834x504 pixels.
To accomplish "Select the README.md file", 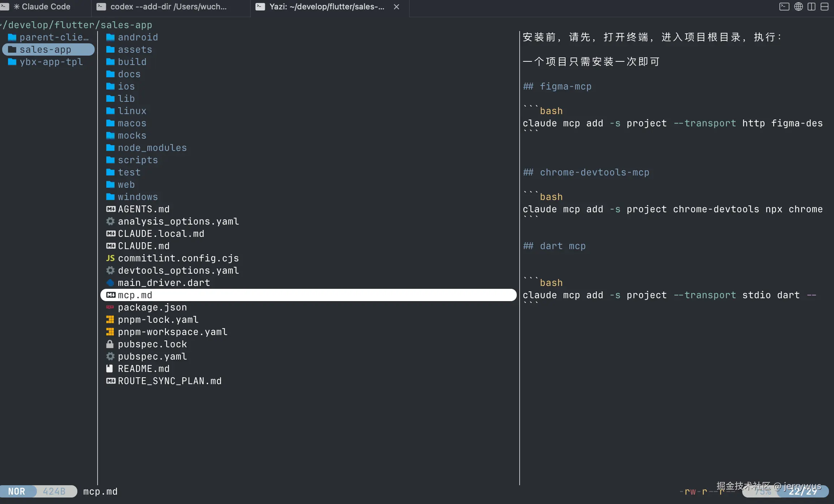I will pos(143,369).
